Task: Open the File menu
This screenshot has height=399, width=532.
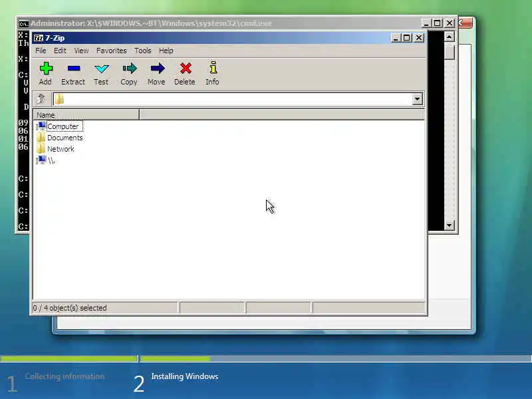Action: pyautogui.click(x=41, y=51)
